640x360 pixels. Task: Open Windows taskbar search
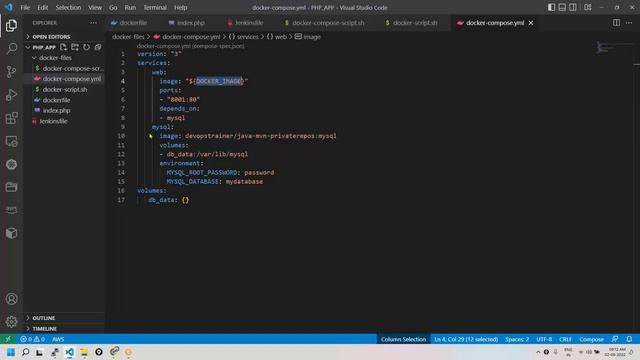coord(25,352)
